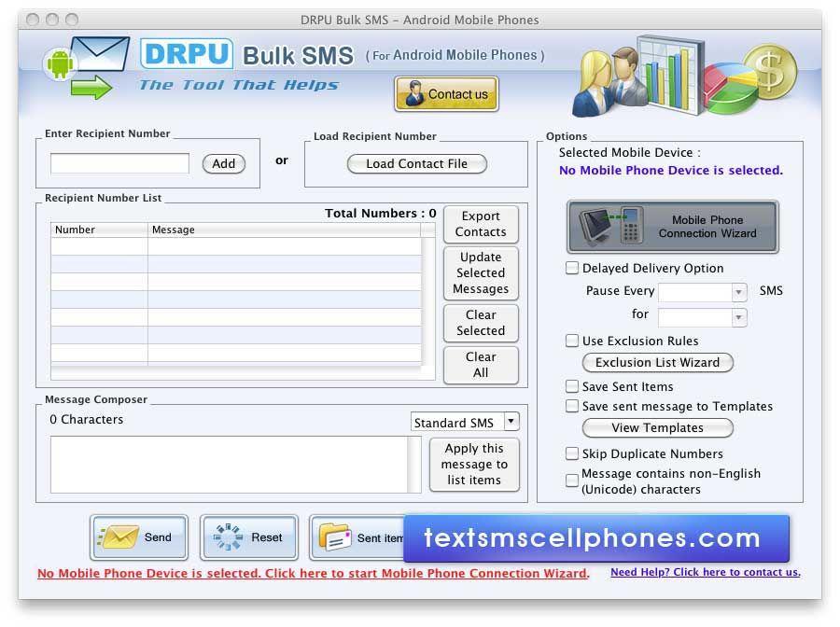The height and width of the screenshot is (627, 840).
Task: Click the Number column header
Action: 99,230
